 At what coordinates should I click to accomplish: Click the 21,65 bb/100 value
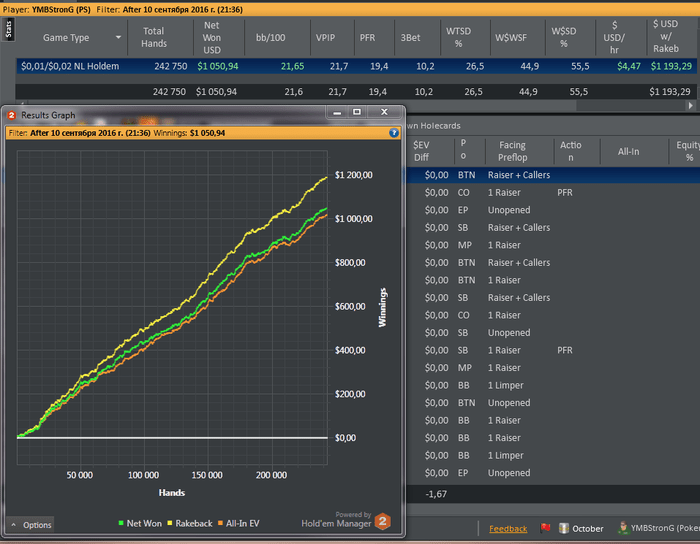292,66
